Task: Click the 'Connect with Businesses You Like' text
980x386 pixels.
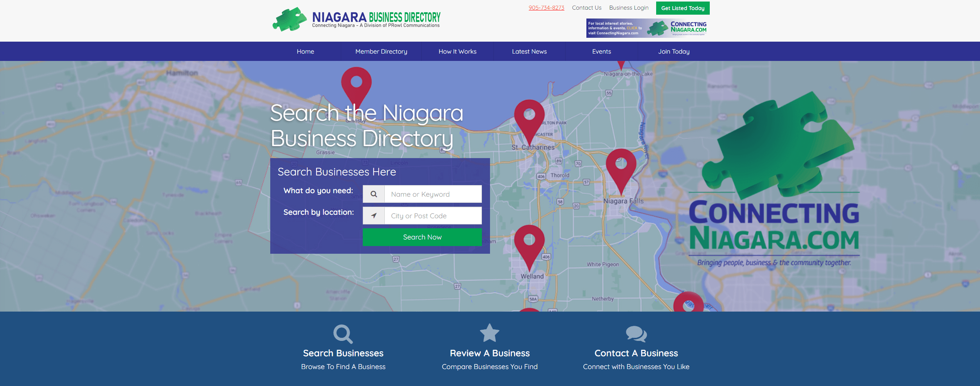Action: 636,367
